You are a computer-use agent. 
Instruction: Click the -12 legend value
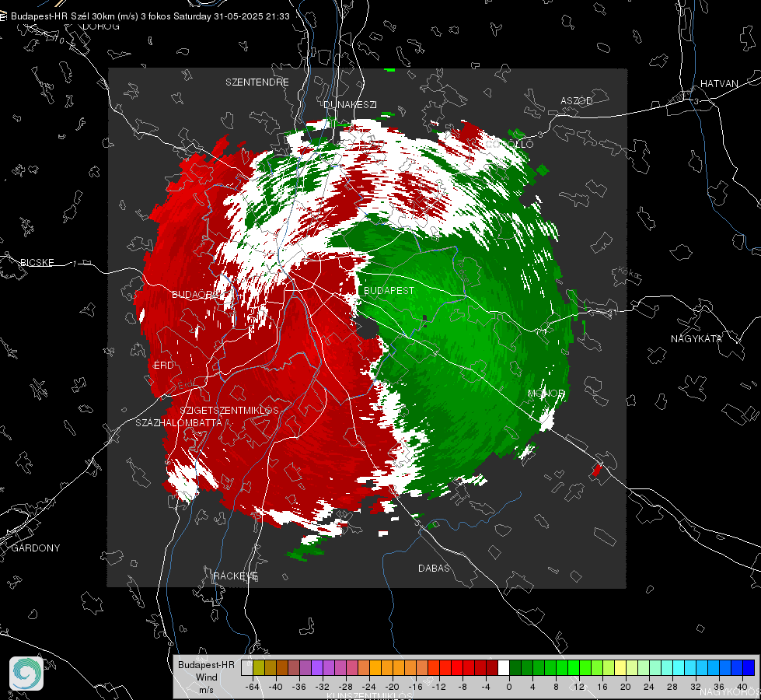click(438, 687)
